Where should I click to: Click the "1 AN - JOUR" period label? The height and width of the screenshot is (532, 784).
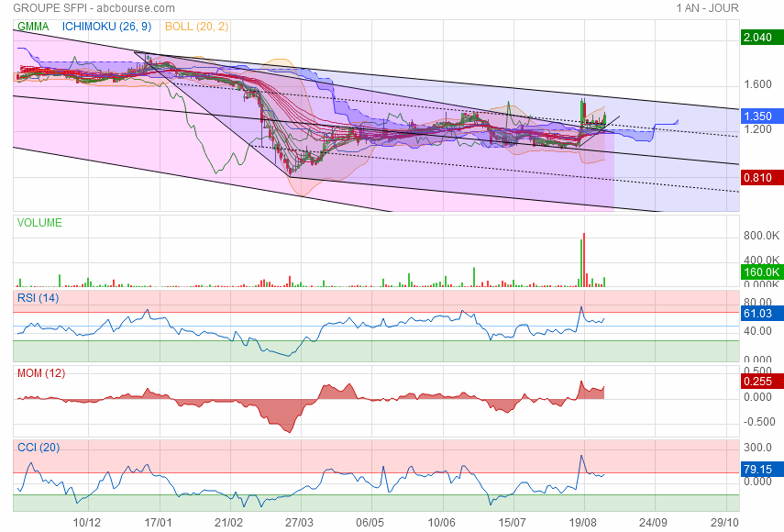[x=708, y=8]
